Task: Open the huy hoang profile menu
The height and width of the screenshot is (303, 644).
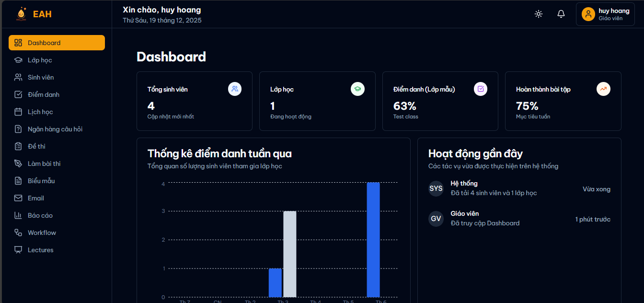Action: click(x=605, y=14)
